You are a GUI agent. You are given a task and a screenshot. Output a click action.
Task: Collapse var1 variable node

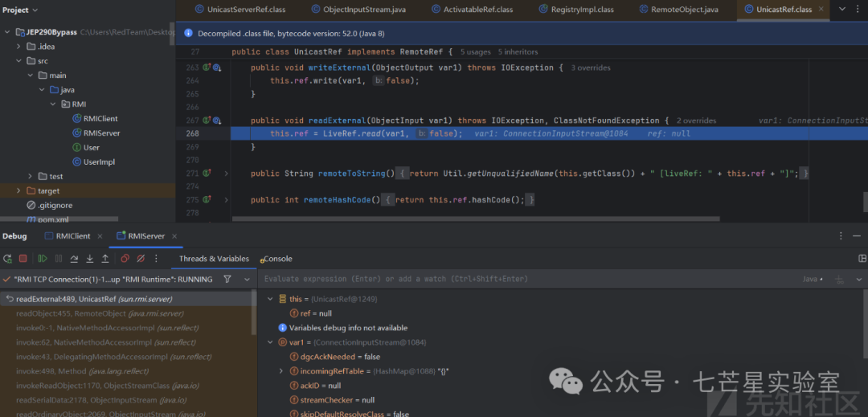click(270, 342)
